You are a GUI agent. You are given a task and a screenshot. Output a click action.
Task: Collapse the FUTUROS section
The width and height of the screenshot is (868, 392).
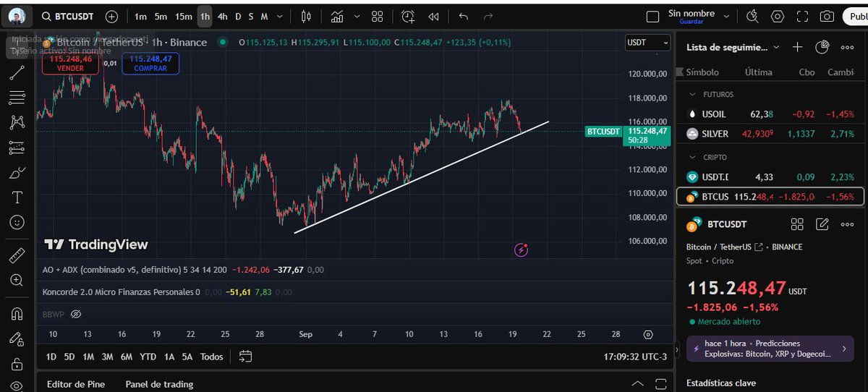(692, 94)
